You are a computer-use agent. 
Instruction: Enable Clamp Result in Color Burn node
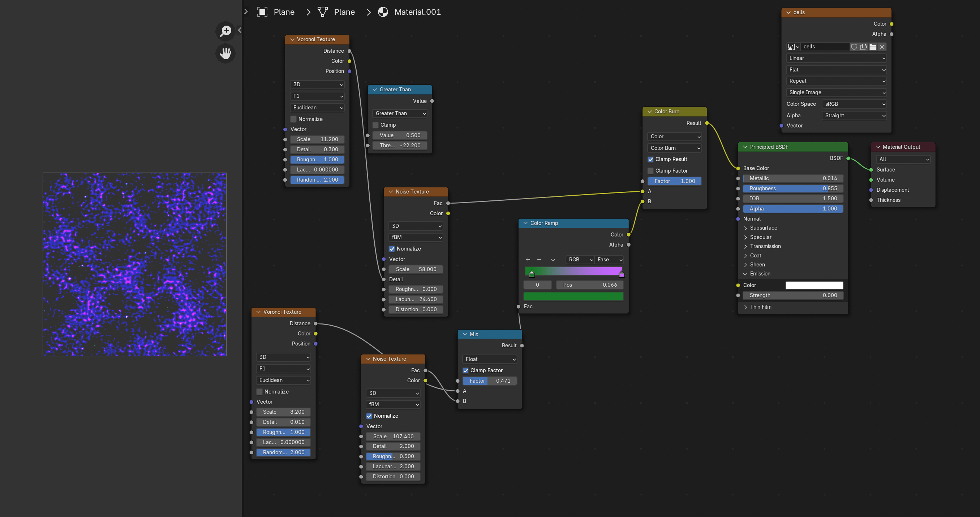651,159
